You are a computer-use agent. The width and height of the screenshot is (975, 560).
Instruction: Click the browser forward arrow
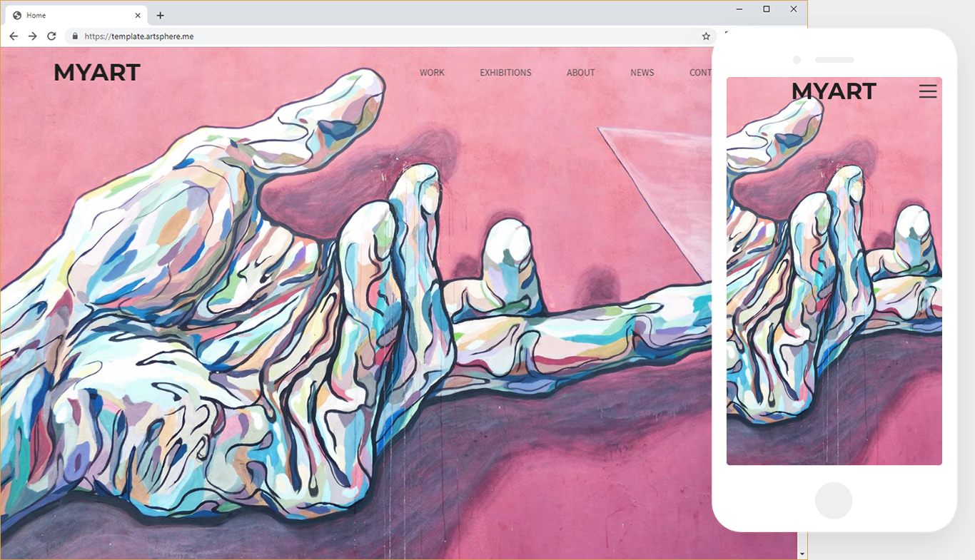[x=32, y=36]
